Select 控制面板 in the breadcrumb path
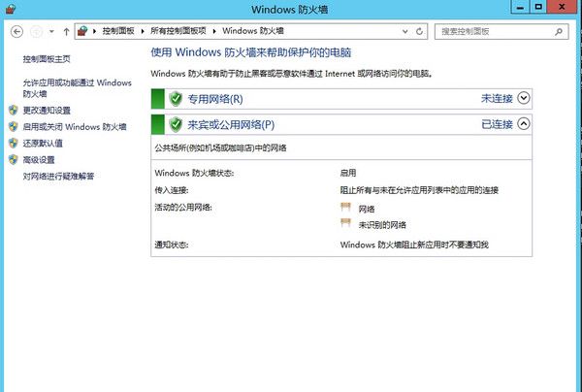 [120, 32]
